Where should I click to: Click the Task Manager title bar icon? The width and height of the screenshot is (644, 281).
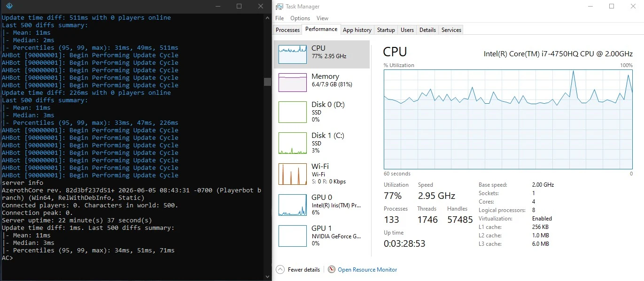[x=279, y=7]
